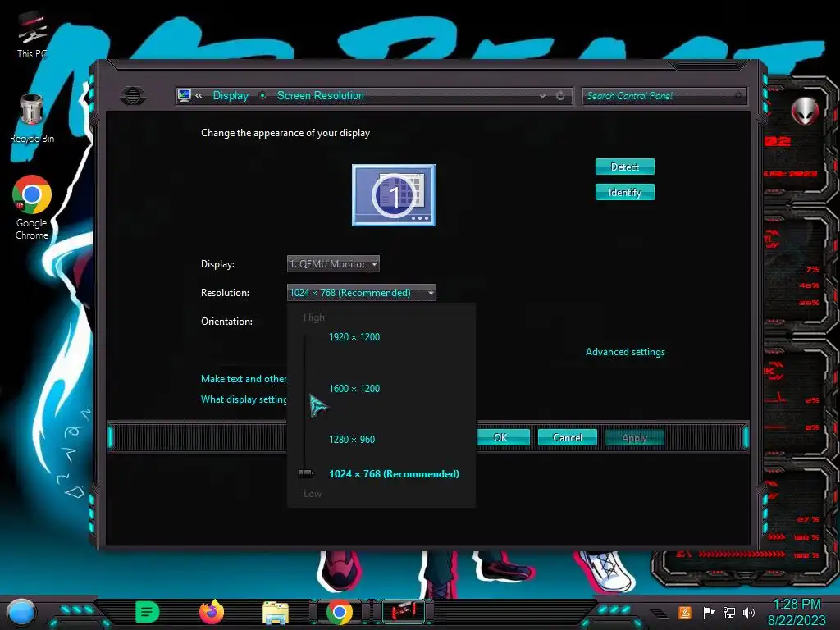Open Advanced settings link
840x630 pixels.
[x=625, y=352]
